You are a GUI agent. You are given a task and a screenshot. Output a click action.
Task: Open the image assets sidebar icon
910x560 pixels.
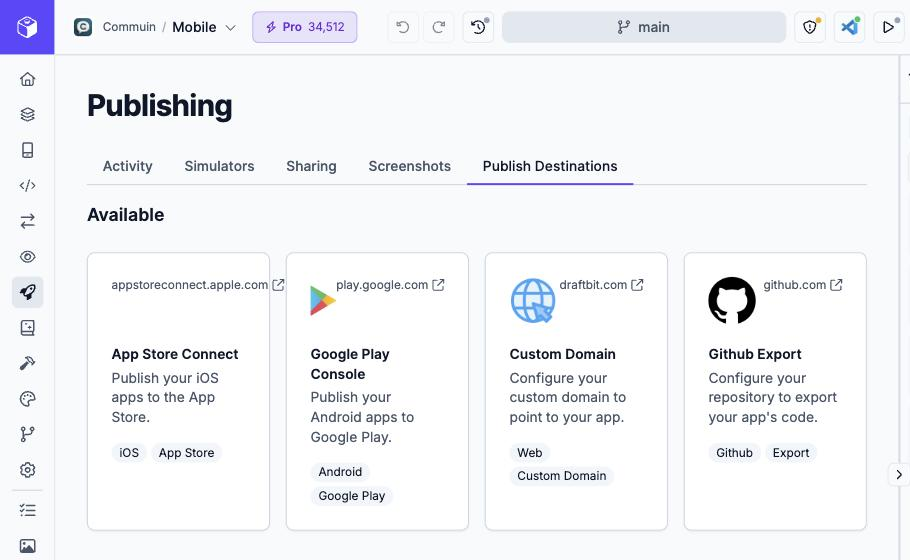tap(27, 545)
